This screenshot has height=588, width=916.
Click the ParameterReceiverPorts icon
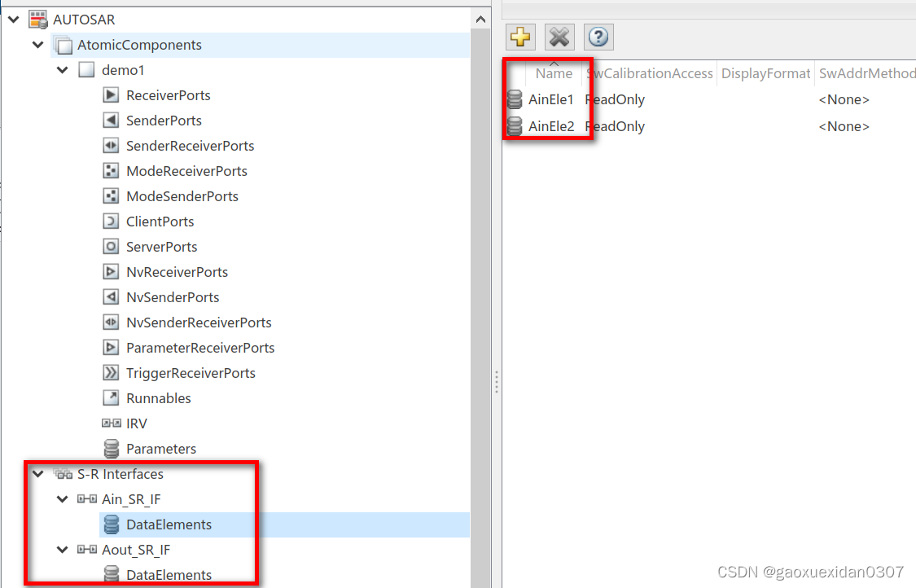click(x=111, y=348)
